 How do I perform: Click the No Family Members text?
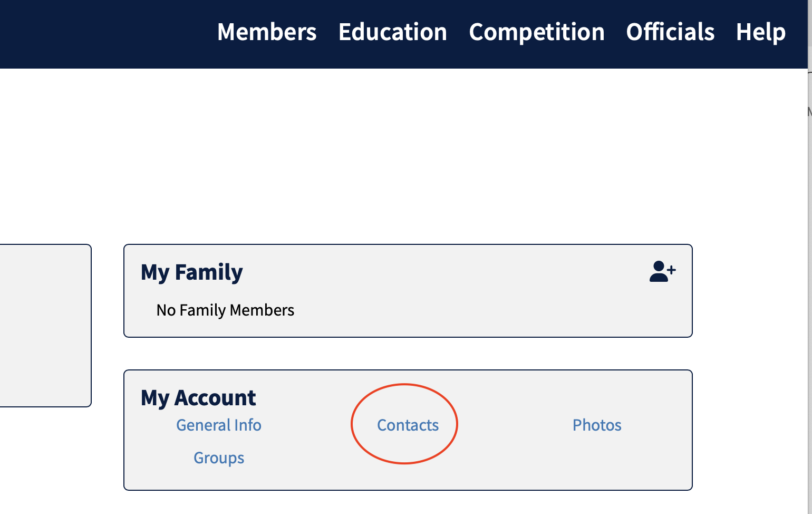[225, 310]
